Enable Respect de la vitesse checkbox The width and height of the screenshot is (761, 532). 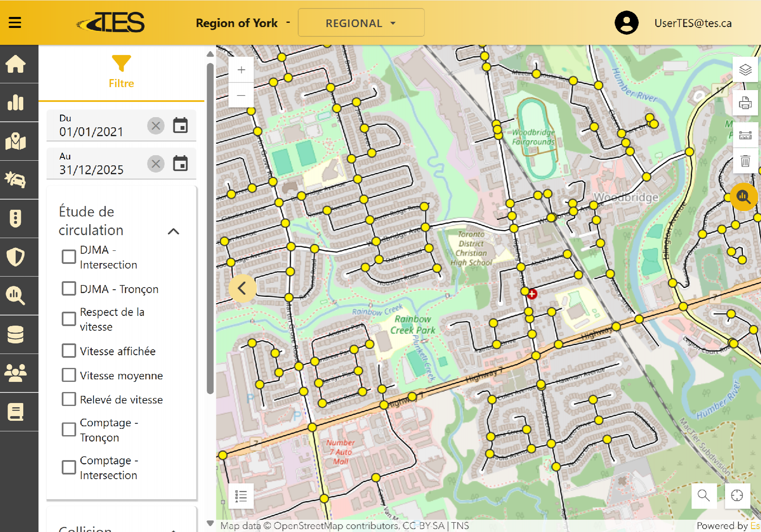pyautogui.click(x=69, y=319)
